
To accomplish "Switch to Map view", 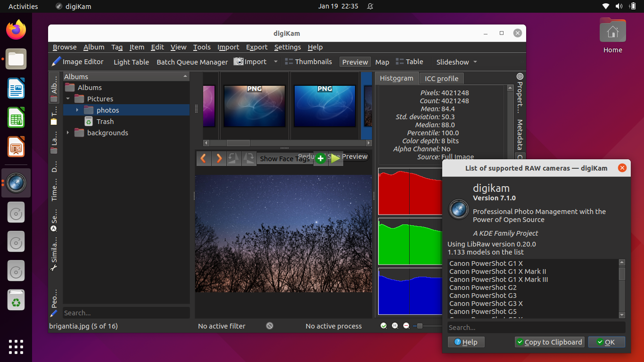I will click(382, 62).
